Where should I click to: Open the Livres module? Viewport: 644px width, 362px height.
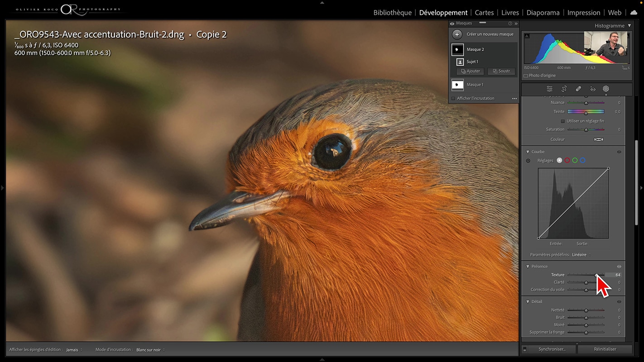click(510, 13)
